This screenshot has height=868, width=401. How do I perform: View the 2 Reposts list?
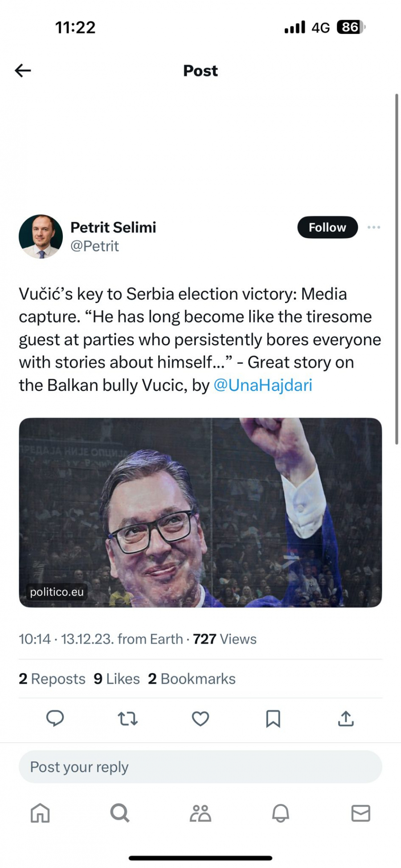click(x=52, y=679)
